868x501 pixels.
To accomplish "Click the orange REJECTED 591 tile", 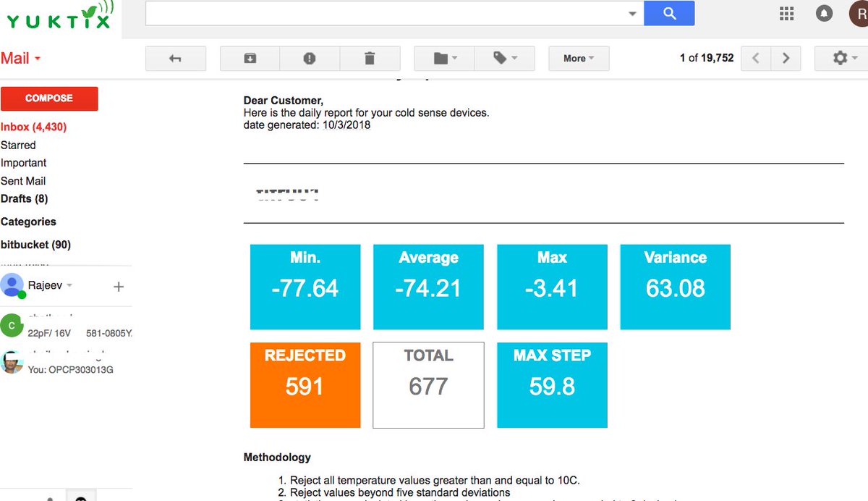I will click(x=305, y=385).
